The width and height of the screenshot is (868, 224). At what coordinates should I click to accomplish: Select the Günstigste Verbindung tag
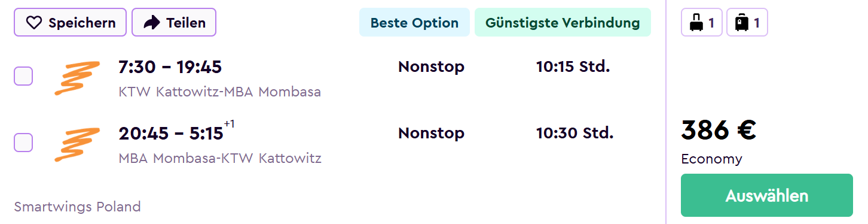(x=563, y=23)
